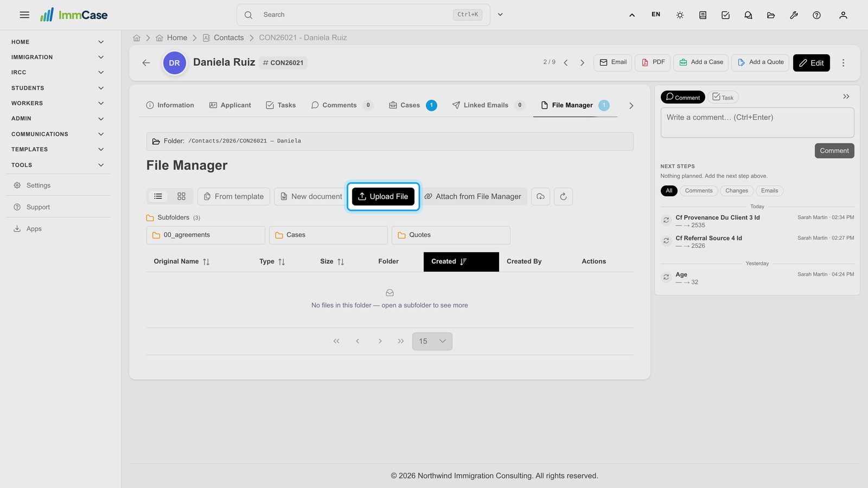Open the notes list icon in header

point(703,15)
